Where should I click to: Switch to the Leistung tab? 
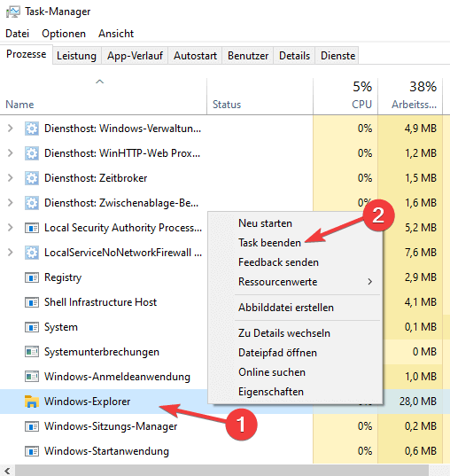pyautogui.click(x=76, y=56)
